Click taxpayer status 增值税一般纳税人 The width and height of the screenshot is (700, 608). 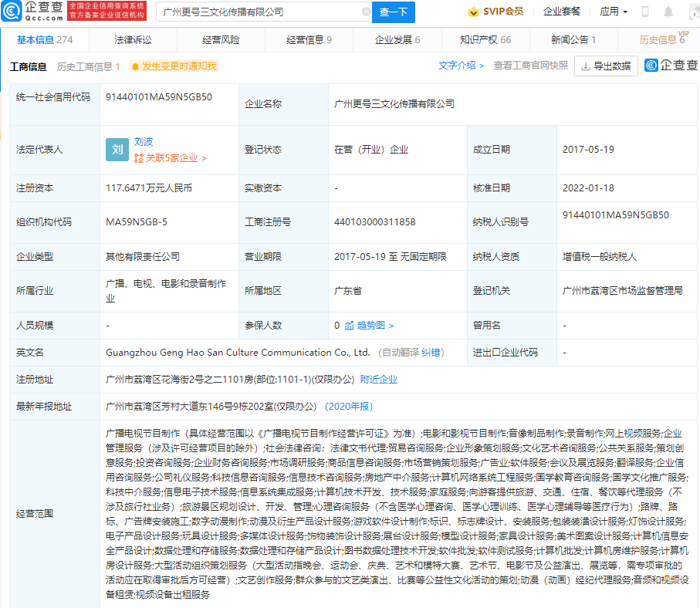click(599, 257)
